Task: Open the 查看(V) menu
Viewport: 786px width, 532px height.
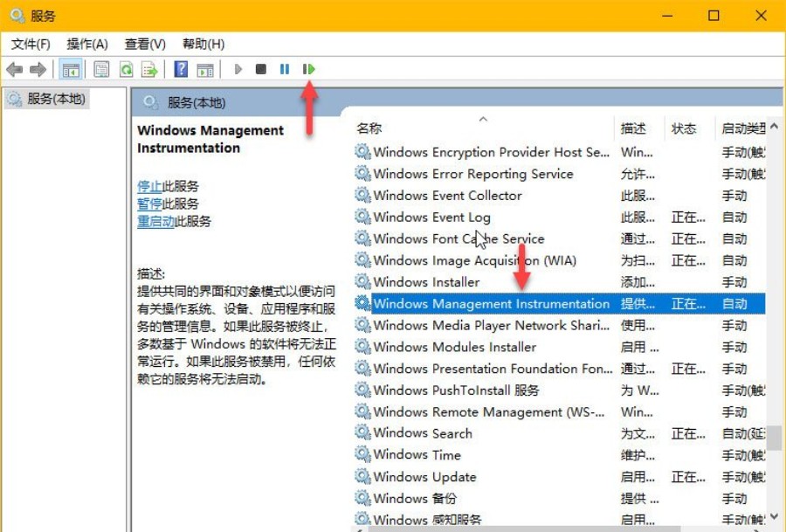Action: pyautogui.click(x=145, y=45)
